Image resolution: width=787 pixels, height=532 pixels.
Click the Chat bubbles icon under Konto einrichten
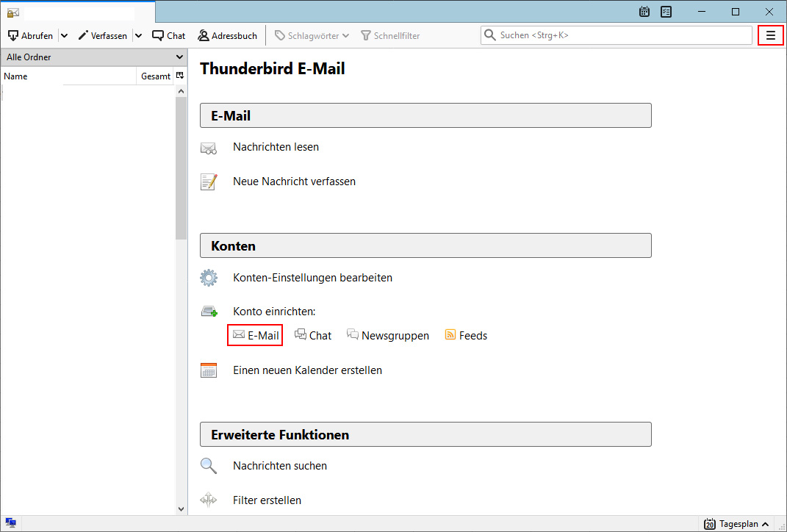pos(300,334)
